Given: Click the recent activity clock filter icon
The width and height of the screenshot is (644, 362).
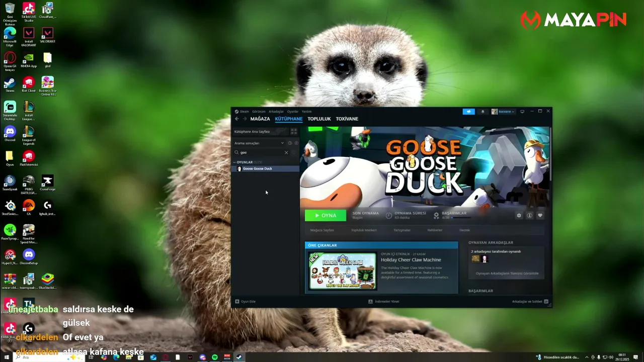Looking at the screenshot, I should (x=290, y=143).
